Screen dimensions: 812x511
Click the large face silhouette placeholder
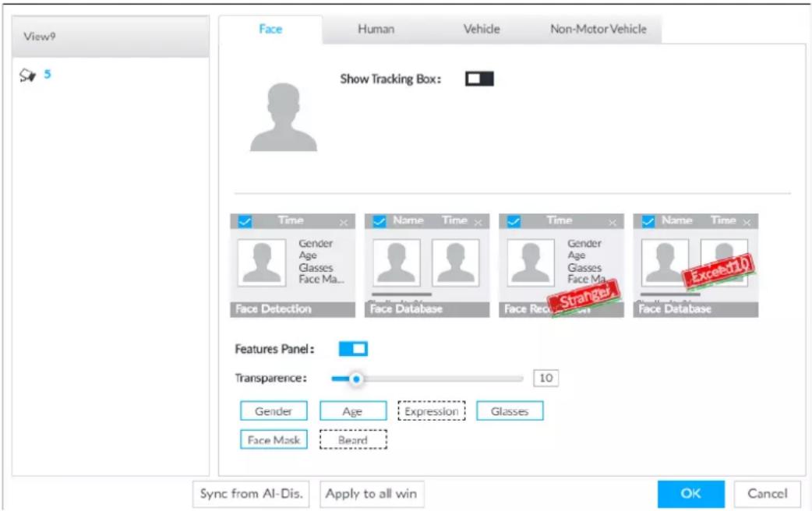pyautogui.click(x=284, y=118)
